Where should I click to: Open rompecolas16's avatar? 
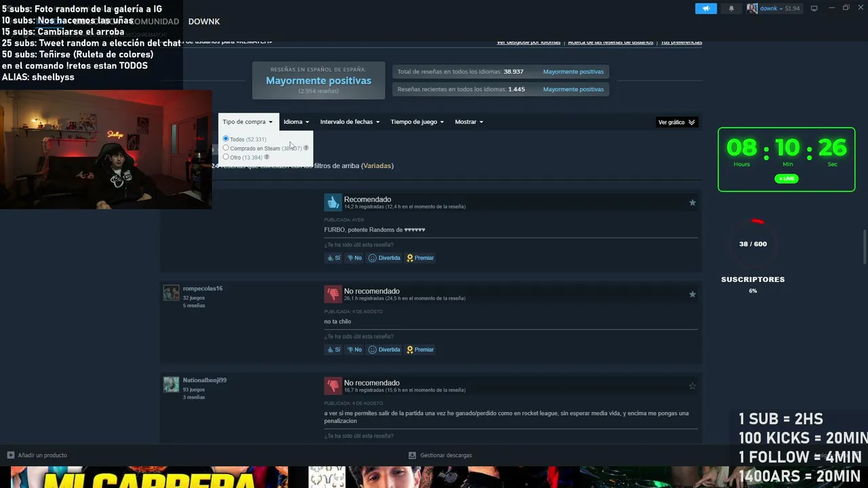(x=171, y=293)
